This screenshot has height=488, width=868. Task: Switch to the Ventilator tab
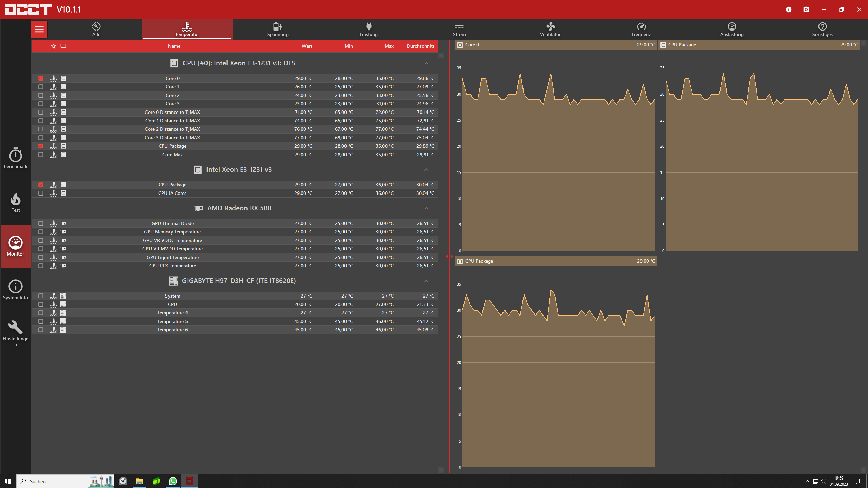pos(550,29)
